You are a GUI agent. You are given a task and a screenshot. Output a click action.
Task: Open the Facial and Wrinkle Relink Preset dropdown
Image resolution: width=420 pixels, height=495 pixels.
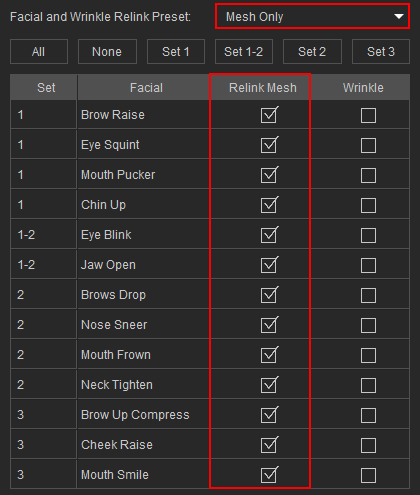tap(312, 16)
